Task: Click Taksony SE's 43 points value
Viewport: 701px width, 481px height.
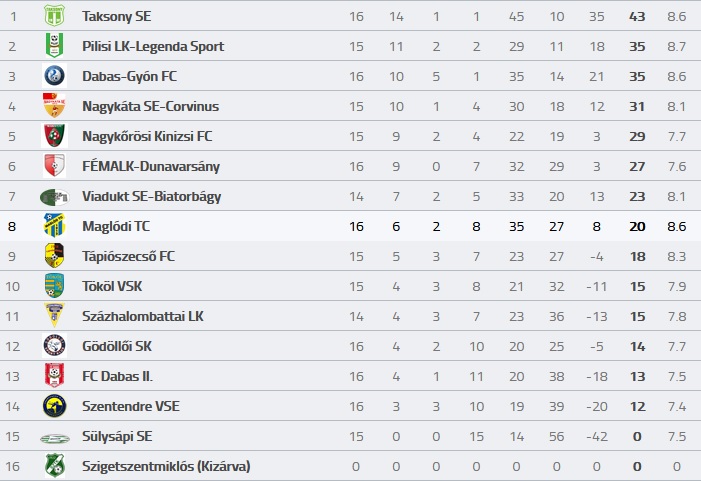Action: pos(637,17)
